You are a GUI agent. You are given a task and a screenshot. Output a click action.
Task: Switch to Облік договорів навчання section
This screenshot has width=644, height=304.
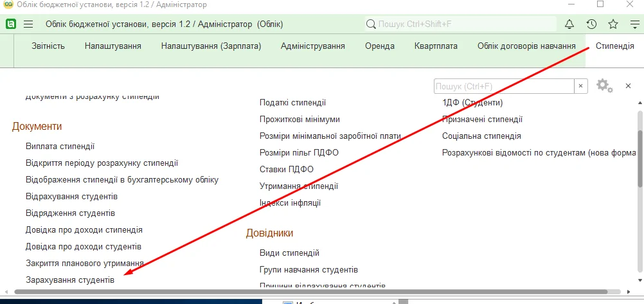pyautogui.click(x=526, y=46)
